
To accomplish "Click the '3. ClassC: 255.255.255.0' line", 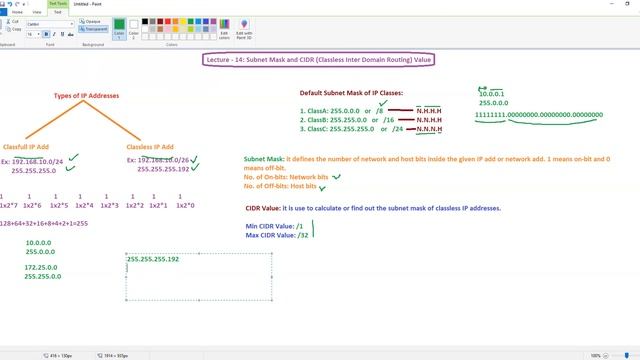I will pos(351,129).
